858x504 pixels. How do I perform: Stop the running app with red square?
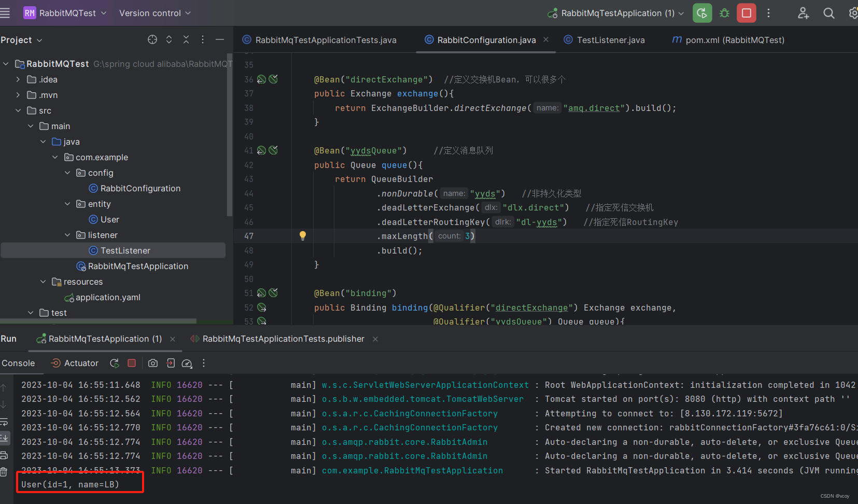pyautogui.click(x=747, y=13)
